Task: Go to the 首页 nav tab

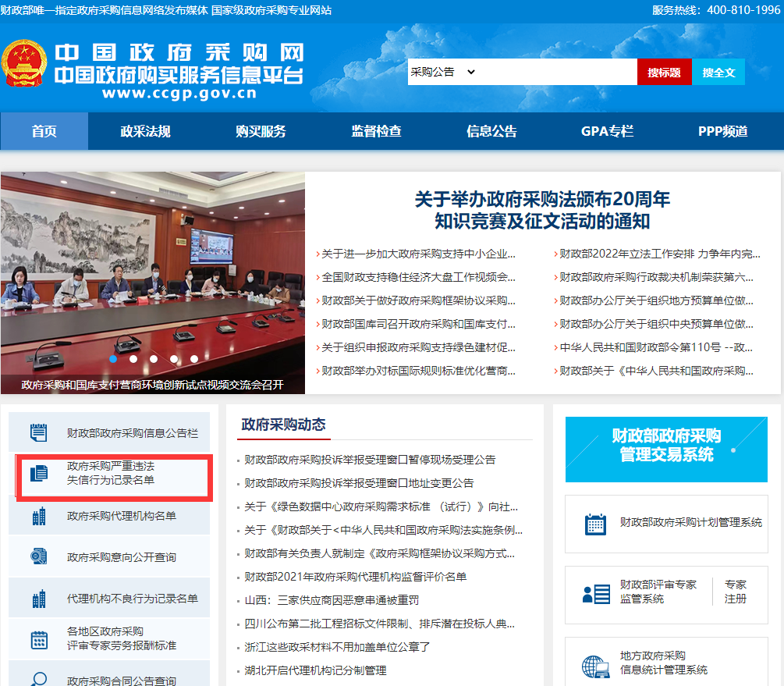Action: (x=44, y=131)
